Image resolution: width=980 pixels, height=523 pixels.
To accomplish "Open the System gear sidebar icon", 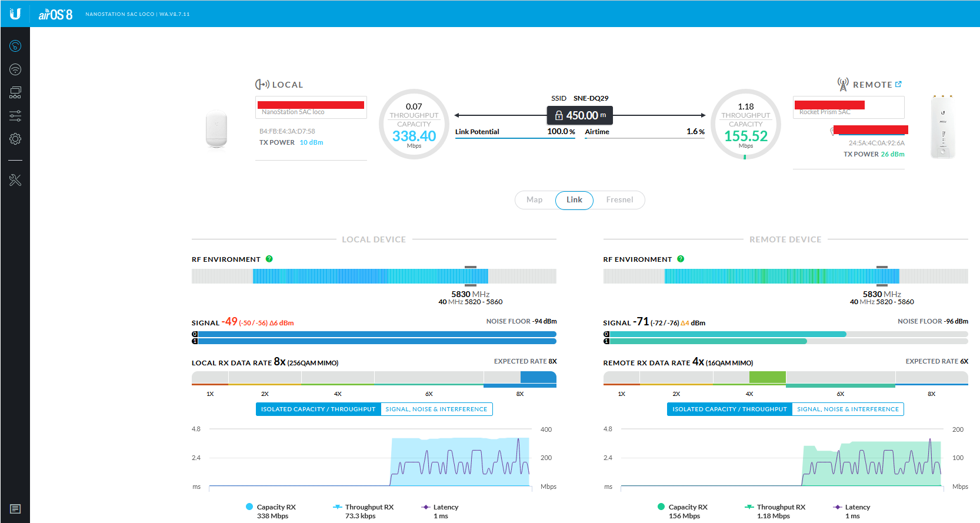I will (x=15, y=139).
